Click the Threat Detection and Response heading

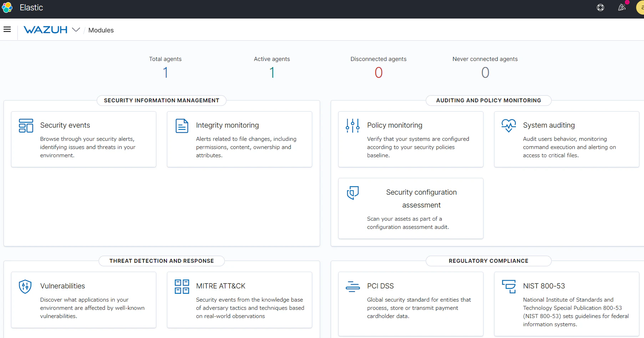pyautogui.click(x=162, y=261)
